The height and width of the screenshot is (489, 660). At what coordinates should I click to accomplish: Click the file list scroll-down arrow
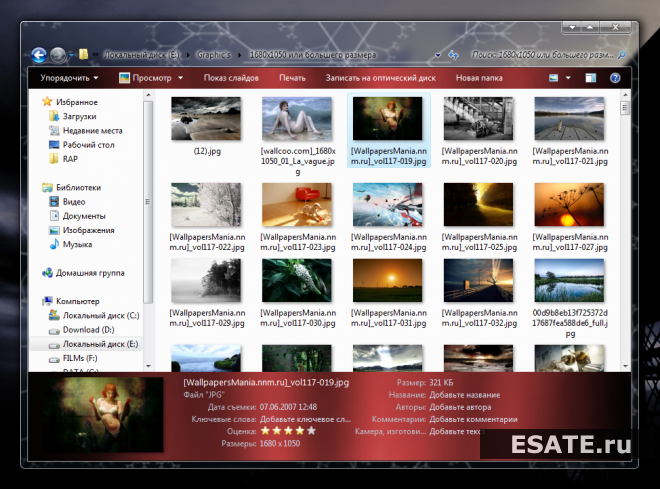click(625, 366)
